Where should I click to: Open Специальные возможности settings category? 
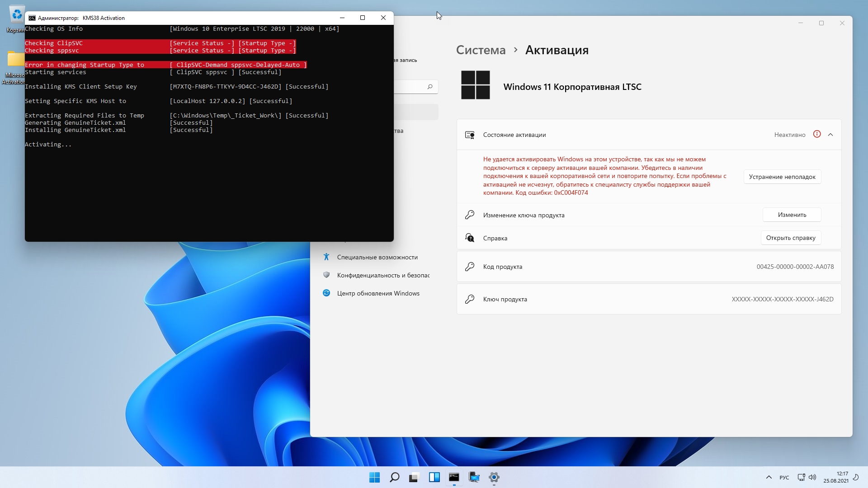tap(377, 257)
